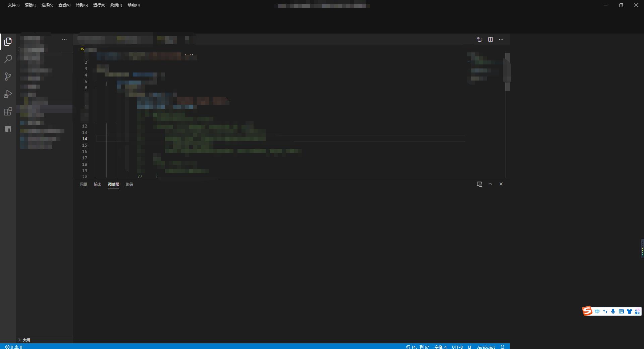Maximize panel with the up chevron

click(490, 184)
